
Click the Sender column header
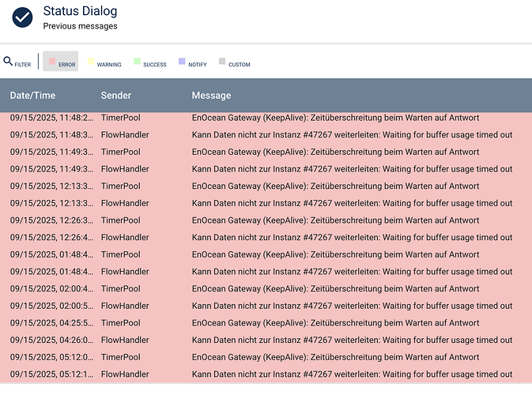click(116, 96)
